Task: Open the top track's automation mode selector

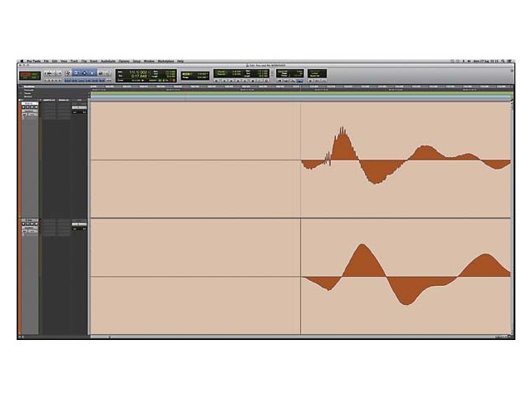Action: point(33,115)
